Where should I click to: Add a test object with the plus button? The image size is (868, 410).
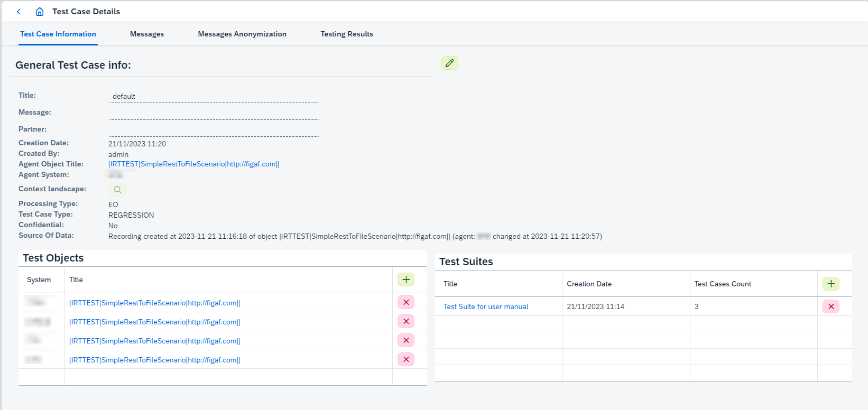pos(406,279)
